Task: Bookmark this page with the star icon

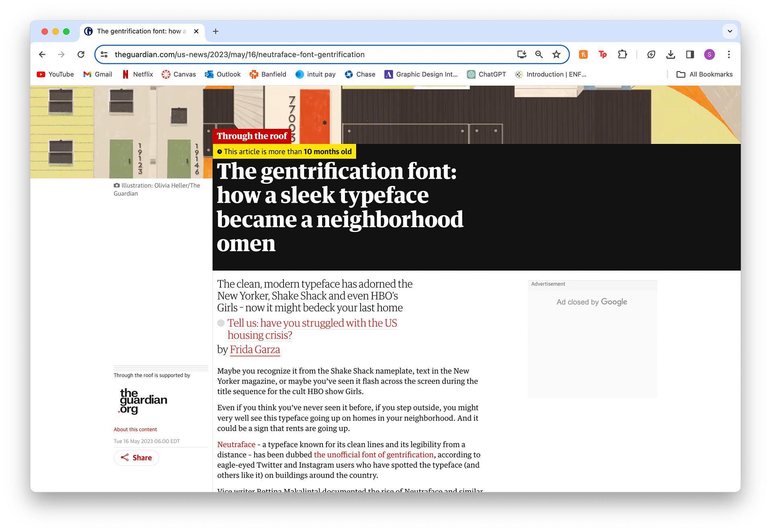Action: (x=556, y=55)
